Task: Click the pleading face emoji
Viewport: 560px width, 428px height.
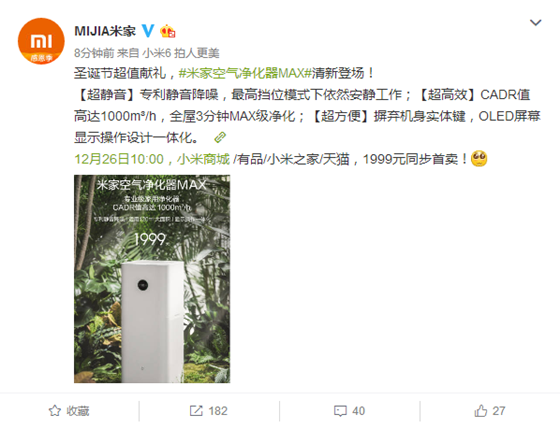Action: 479,159
